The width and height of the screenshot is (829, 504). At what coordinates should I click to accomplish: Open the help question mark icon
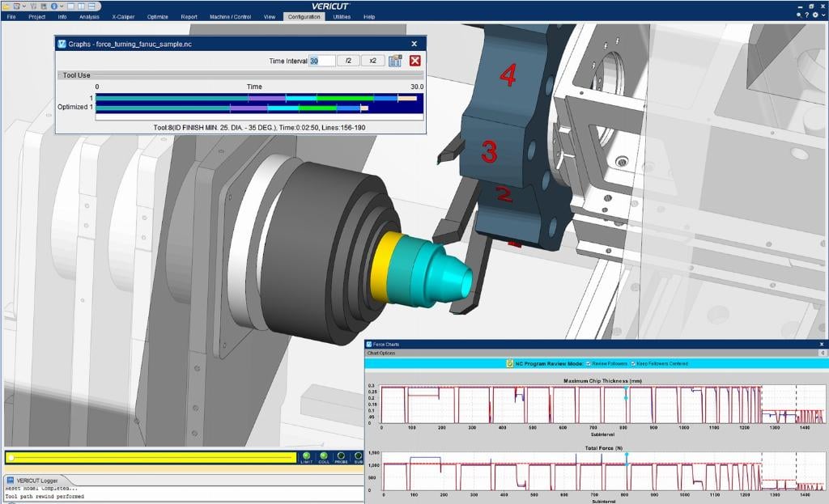pyautogui.click(x=806, y=15)
